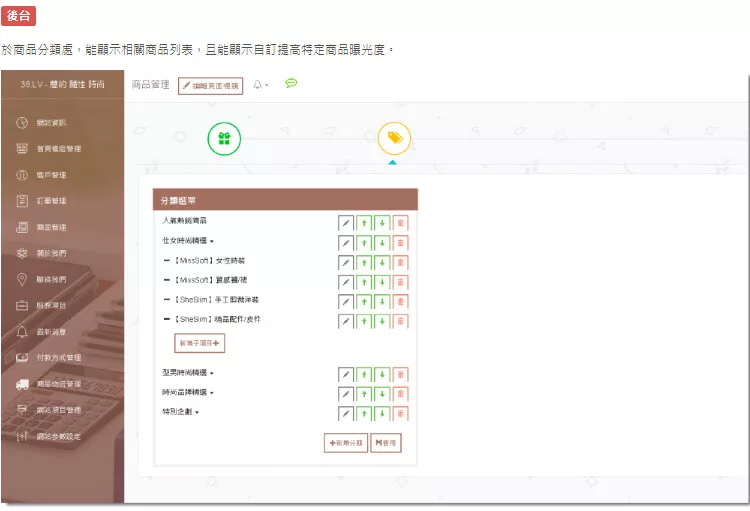Select 最新消息 from the sidebar
Viewport: 750px width, 511px height.
(52, 331)
